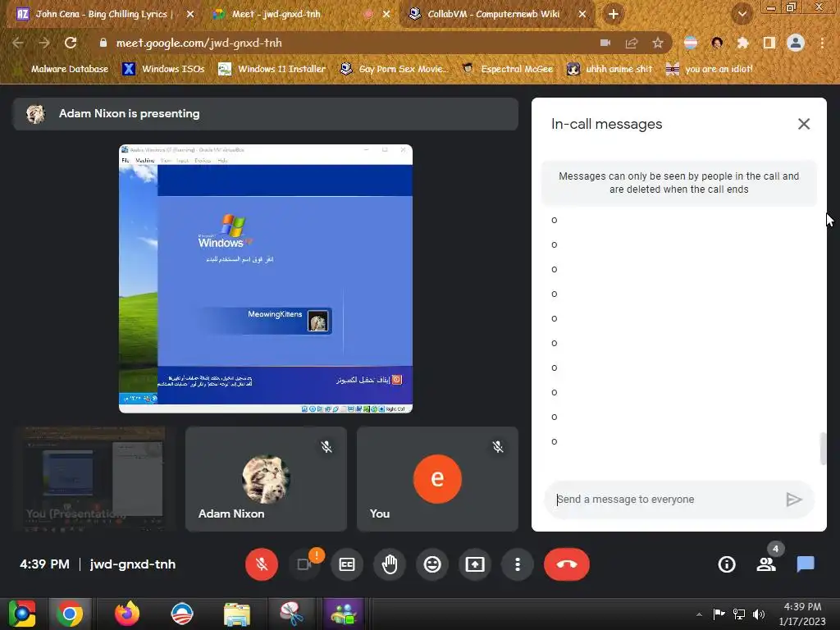Select the Adam Nixon participant tile
This screenshot has height=630, width=840.
coord(267,479)
